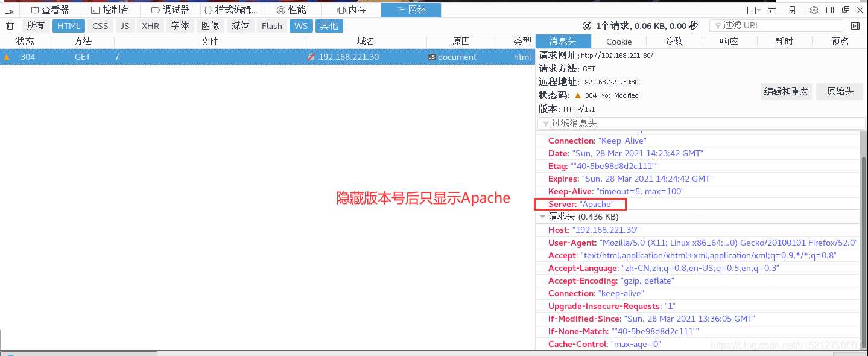Click the Server response header row
Image resolution: width=868 pixels, height=356 pixels.
[x=698, y=205]
